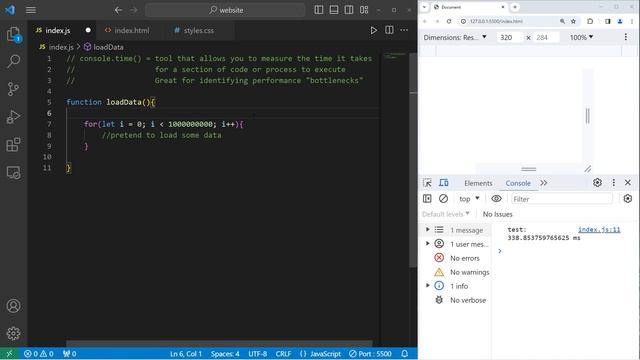640x360 pixels.
Task: Open the Elements tab in DevTools
Action: coord(478,183)
